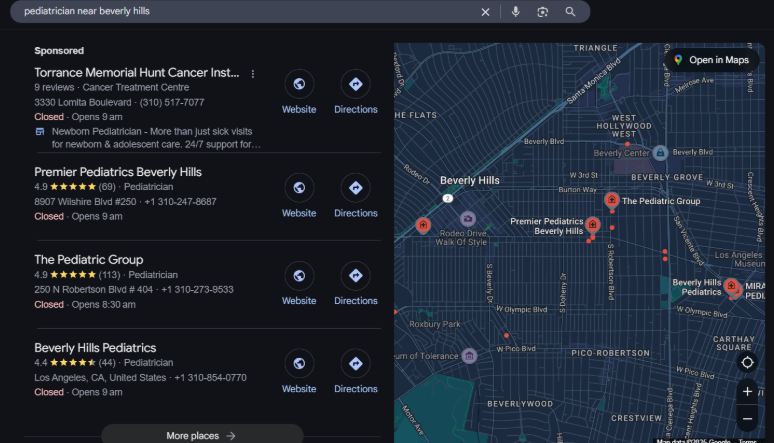The image size is (774, 443).
Task: Get directions to The Pediatric Group
Action: coord(355,276)
